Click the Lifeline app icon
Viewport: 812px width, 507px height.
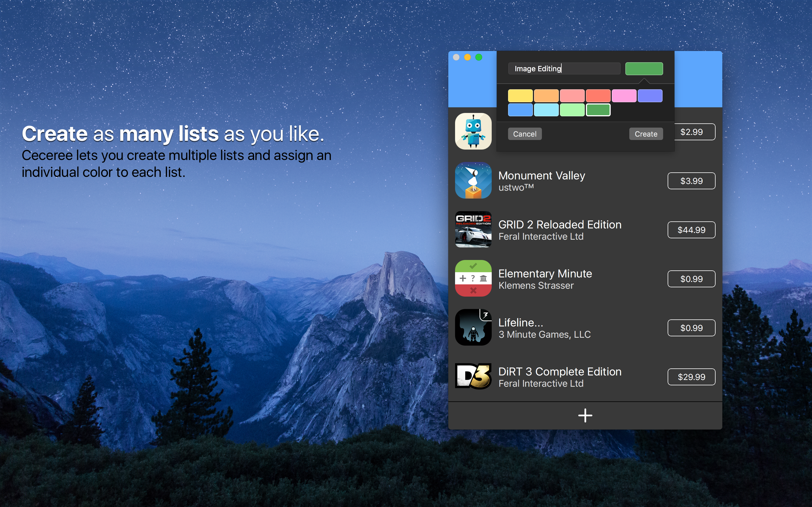tap(473, 327)
